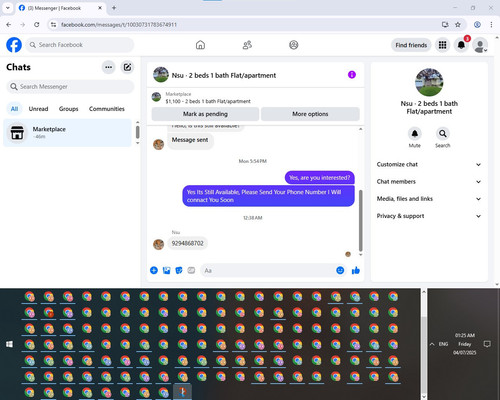Click the chat list scrollbar
Viewport: 500px width, 400px height.
point(138,132)
